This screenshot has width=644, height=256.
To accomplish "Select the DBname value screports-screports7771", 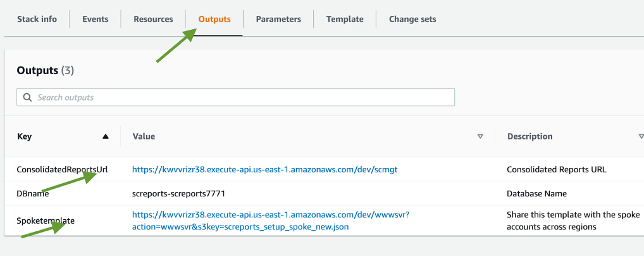I will point(178,193).
